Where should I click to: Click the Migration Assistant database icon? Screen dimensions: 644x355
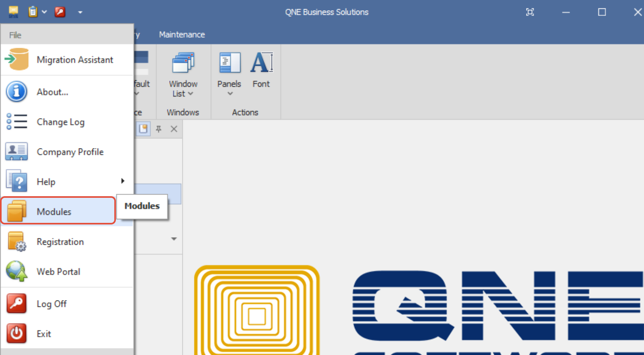tap(16, 59)
